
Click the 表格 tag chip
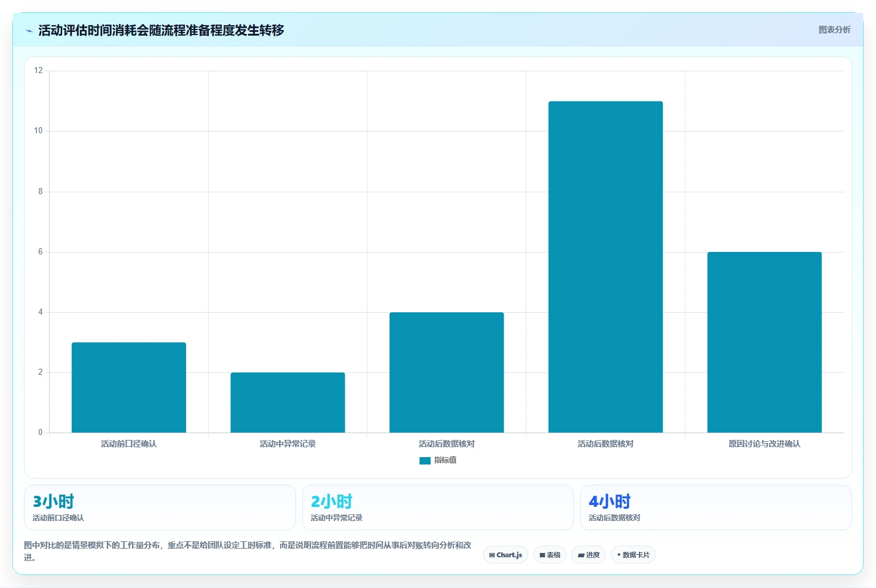(550, 555)
